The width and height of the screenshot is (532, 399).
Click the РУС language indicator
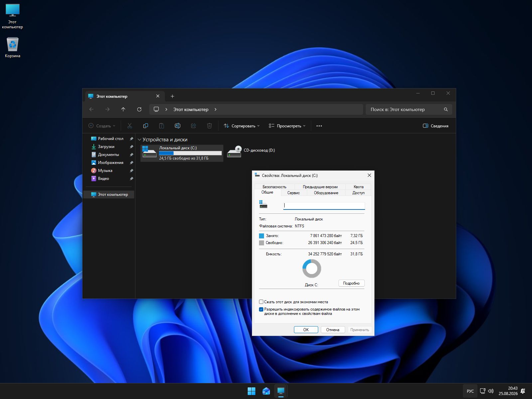470,391
